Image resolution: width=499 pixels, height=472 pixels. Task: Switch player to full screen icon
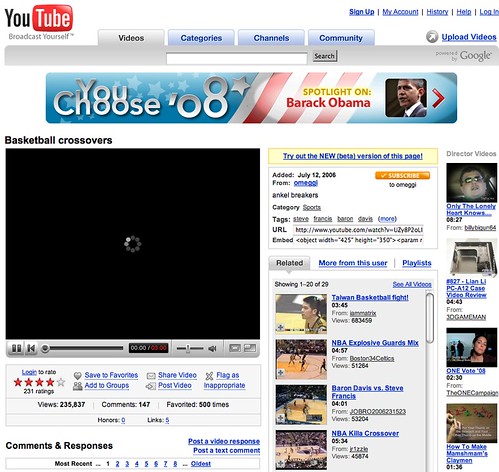pos(250,348)
